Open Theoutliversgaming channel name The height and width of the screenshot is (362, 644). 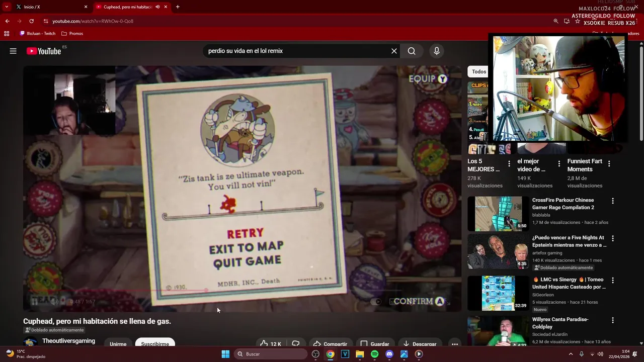[68, 341]
